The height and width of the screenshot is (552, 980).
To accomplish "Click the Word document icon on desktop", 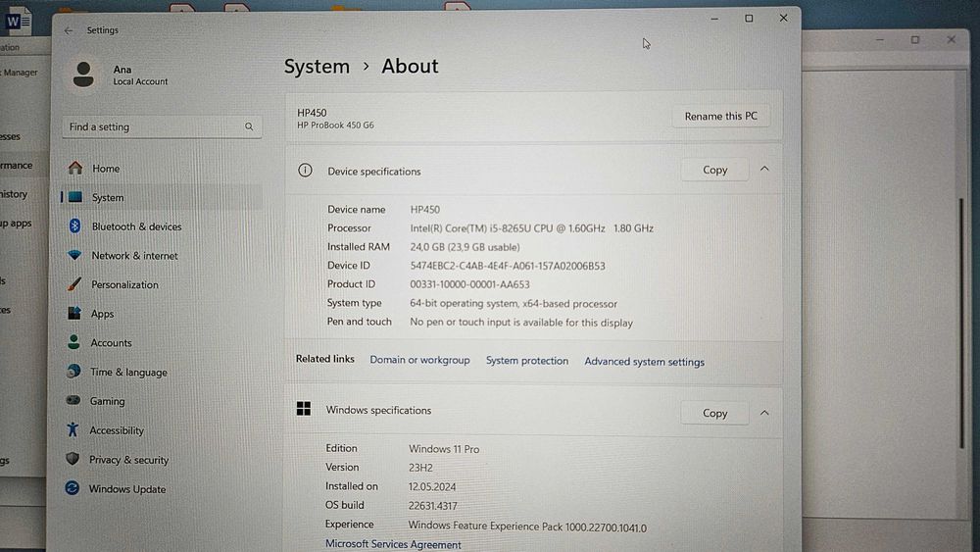I will [x=18, y=22].
